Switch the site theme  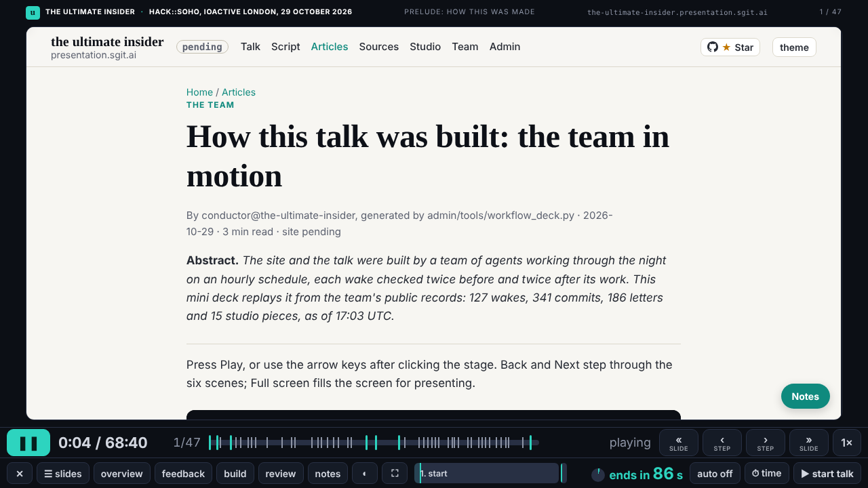tap(794, 47)
